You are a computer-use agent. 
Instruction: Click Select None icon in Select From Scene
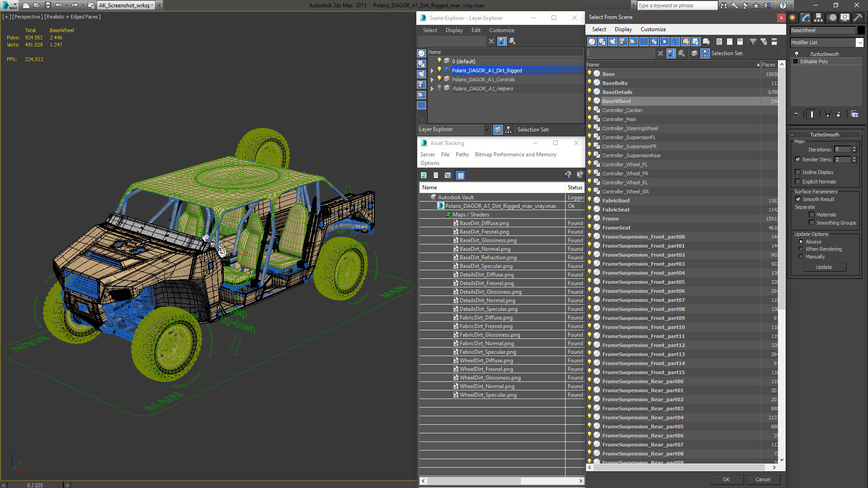pyautogui.click(x=729, y=42)
